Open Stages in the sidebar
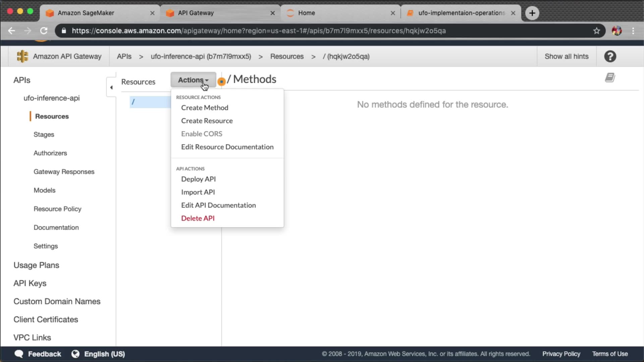 (44, 134)
